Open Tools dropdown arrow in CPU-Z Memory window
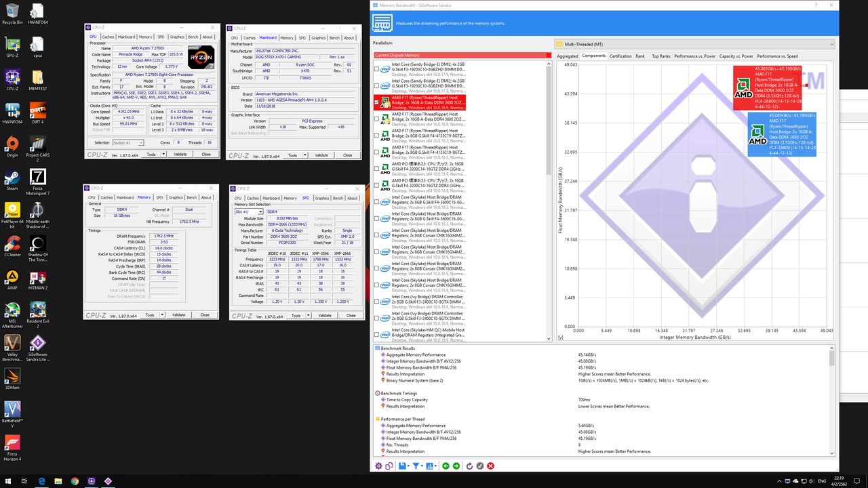The height and width of the screenshot is (488, 868). coord(161,314)
